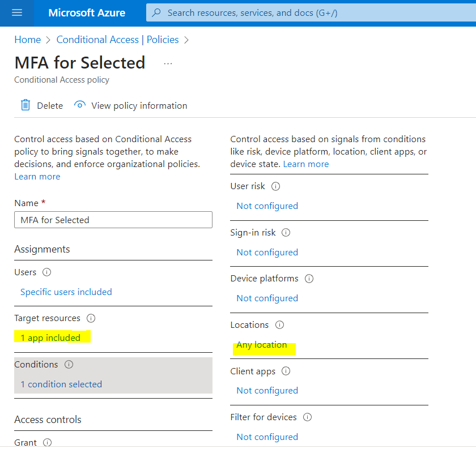Open the Specific users included link
Screen dimensions: 476x453
point(66,292)
